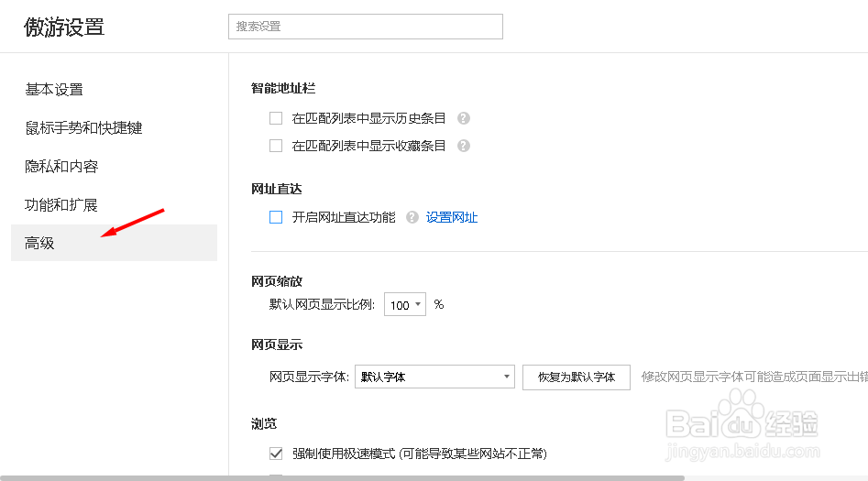Screen dimensions: 868x481
Task: Select 鼠标手势和快捷键 sidebar item
Action: [x=83, y=128]
